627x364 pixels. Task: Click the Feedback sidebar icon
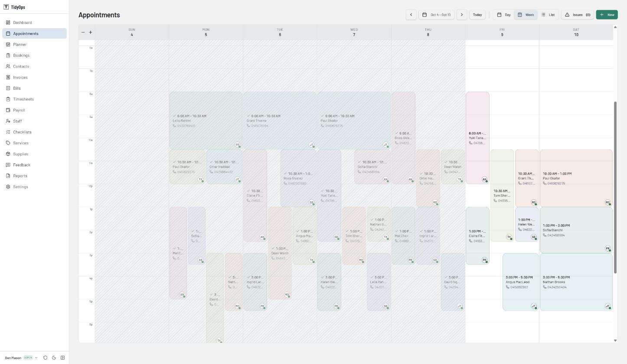8,165
